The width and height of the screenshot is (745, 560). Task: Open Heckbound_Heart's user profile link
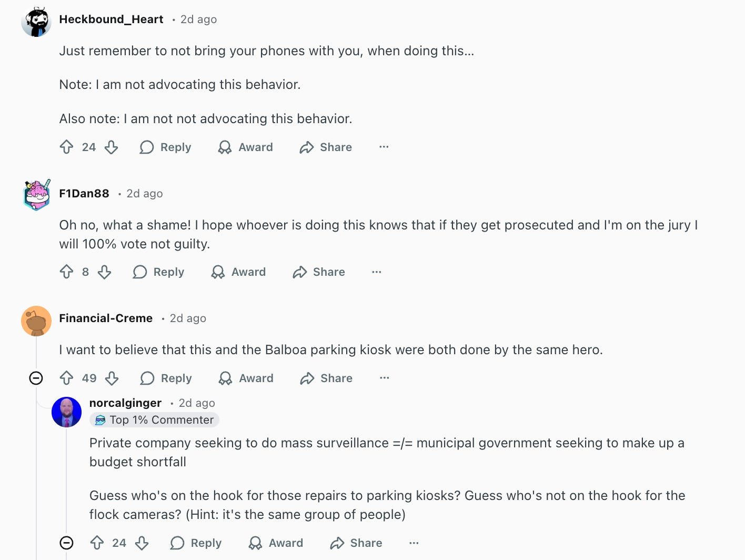pyautogui.click(x=111, y=19)
